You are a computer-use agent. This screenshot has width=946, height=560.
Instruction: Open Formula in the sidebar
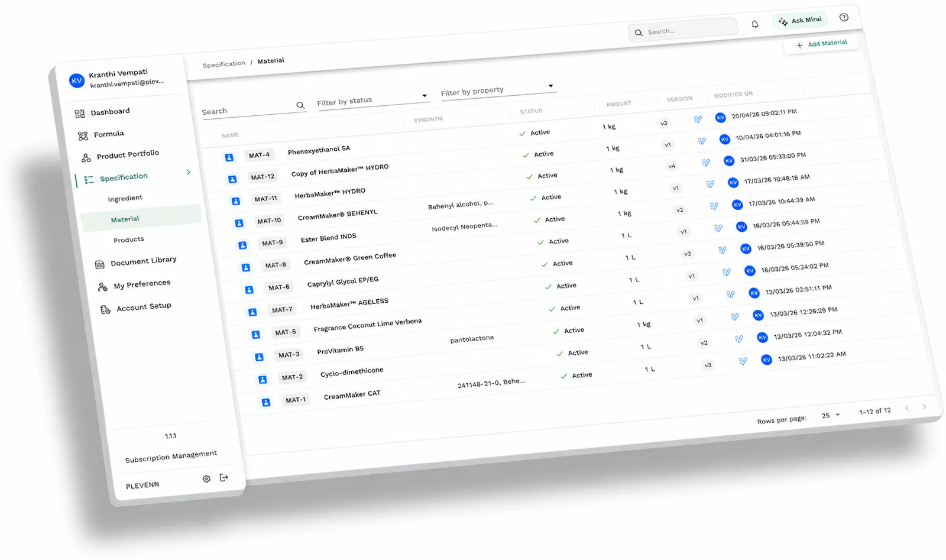point(101,135)
